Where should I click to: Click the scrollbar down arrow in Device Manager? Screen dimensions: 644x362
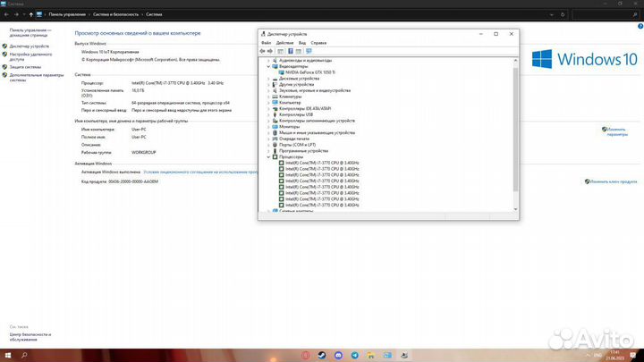pyautogui.click(x=515, y=209)
